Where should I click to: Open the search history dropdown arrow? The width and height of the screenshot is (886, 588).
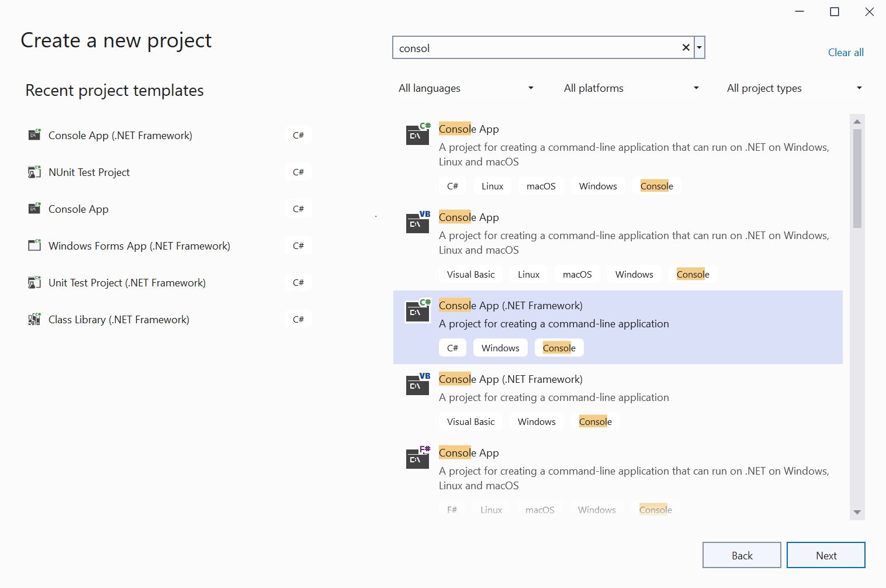pos(699,47)
